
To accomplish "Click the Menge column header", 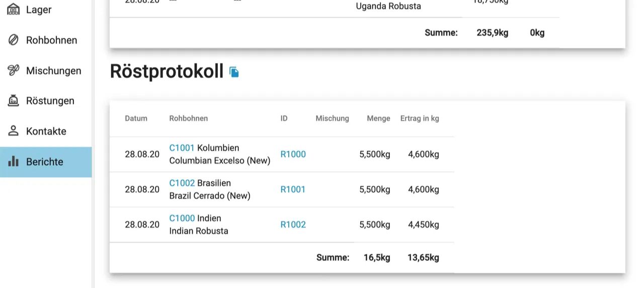I will [378, 118].
